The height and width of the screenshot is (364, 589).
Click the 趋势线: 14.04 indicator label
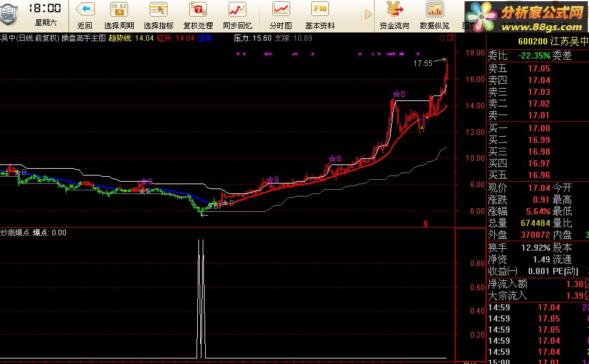click(131, 38)
